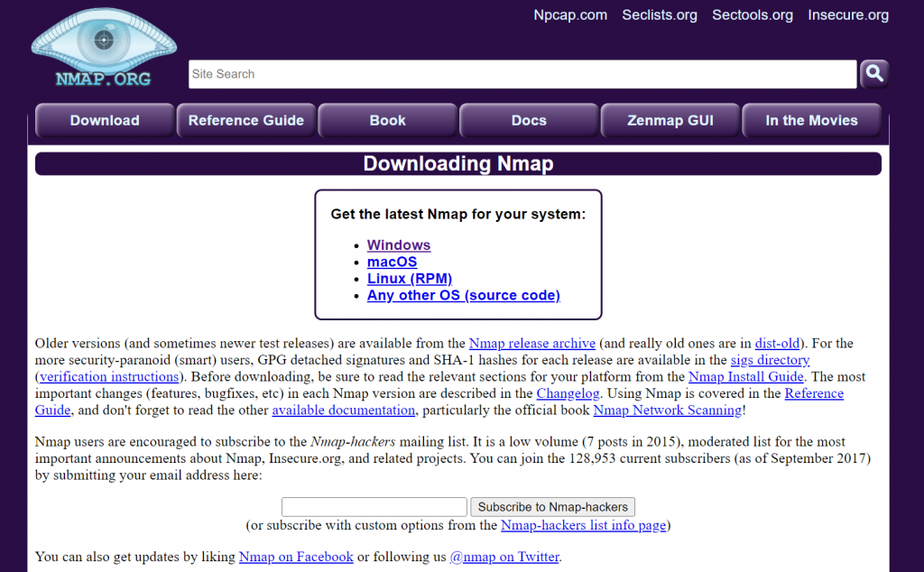Visit Seclists.org from header links
The width and height of the screenshot is (924, 572).
pos(660,14)
